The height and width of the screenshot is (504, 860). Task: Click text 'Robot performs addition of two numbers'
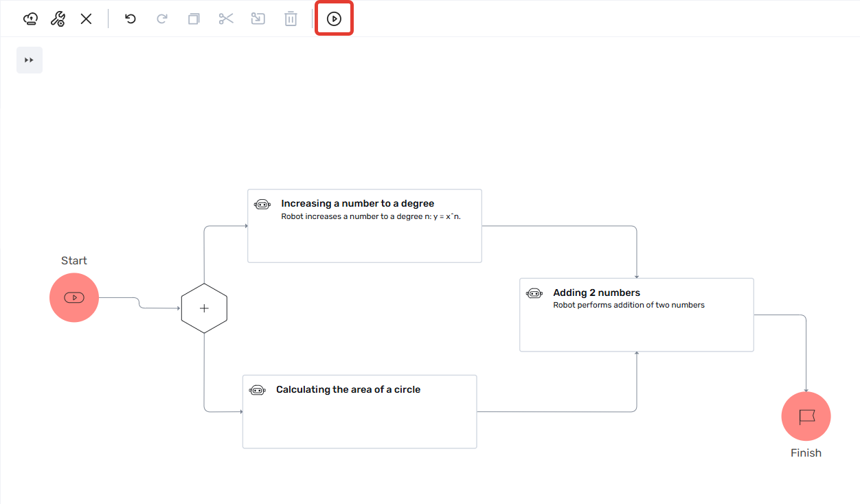pos(629,306)
